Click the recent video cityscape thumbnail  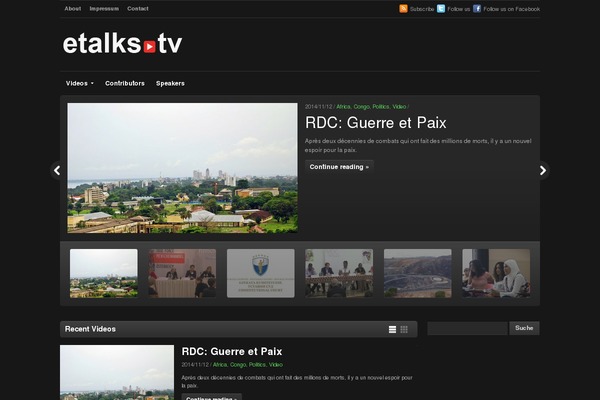click(x=117, y=372)
